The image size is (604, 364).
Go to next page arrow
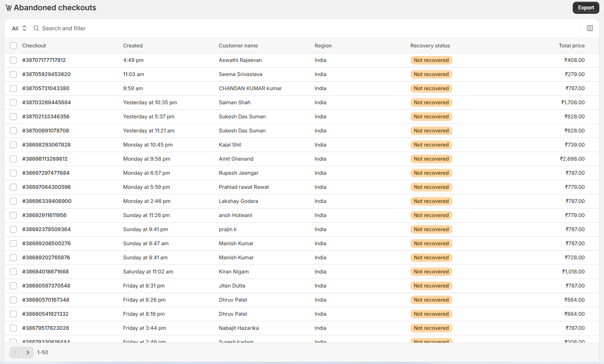click(28, 352)
